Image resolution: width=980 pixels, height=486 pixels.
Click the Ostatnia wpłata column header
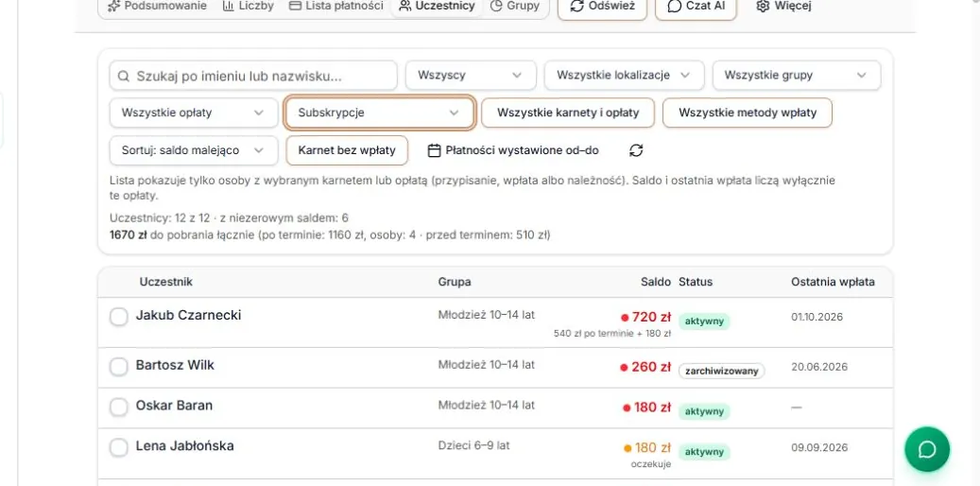pos(834,282)
